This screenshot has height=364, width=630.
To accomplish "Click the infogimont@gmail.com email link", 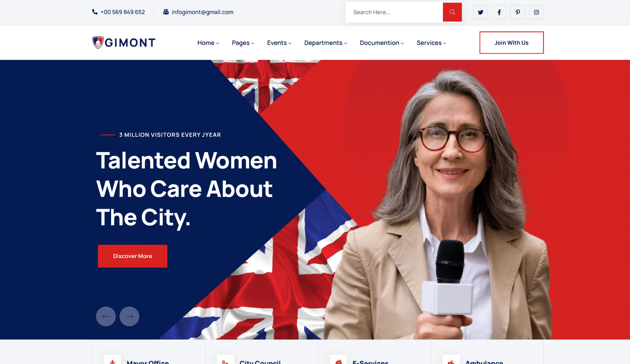I will (202, 12).
